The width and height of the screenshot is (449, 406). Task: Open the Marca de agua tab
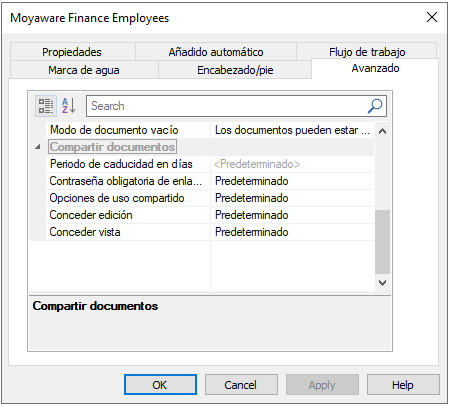pyautogui.click(x=84, y=70)
